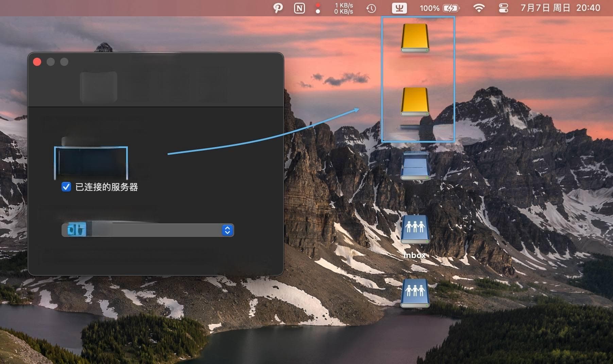This screenshot has height=364, width=613.
Task: Open the input method menu bar icon
Action: [399, 8]
